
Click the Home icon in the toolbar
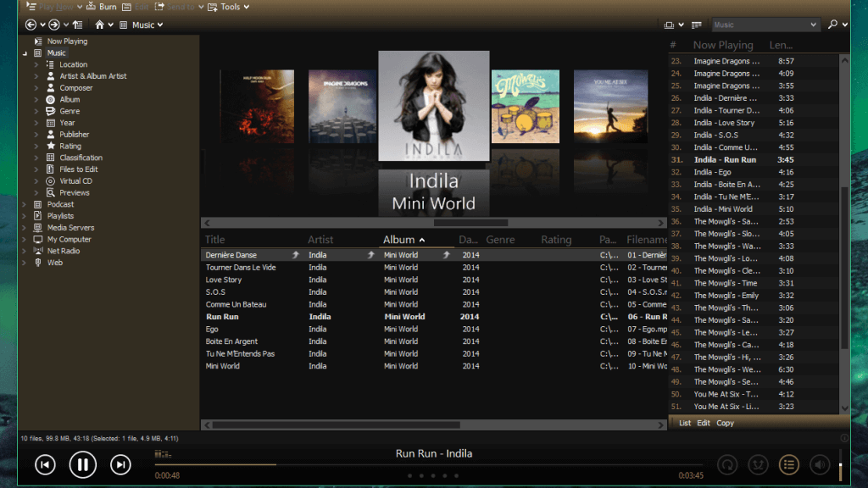tap(100, 25)
